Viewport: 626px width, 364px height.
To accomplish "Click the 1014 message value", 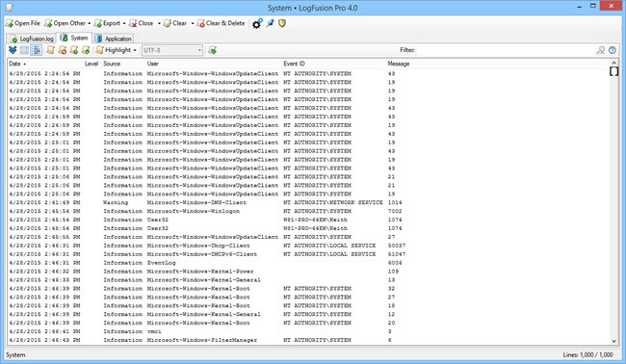I will click(395, 203).
